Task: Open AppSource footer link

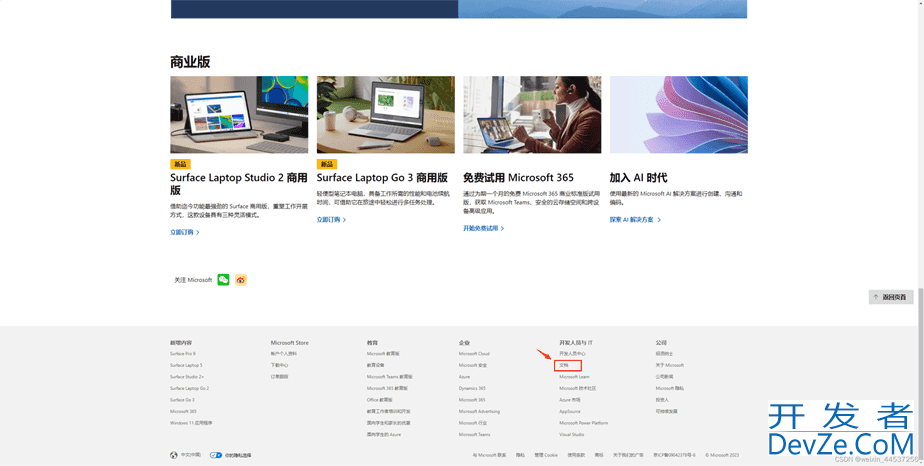Action: pyautogui.click(x=570, y=411)
